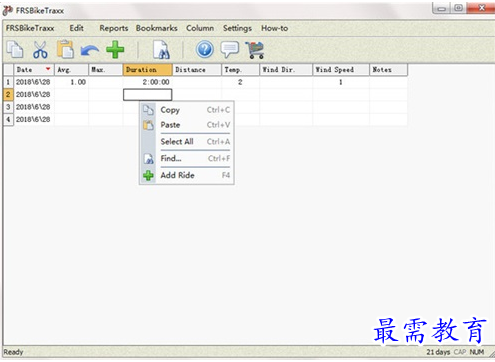This screenshot has height=362, width=495.
Task: Click the FRSBikeTraxx title bar app icon
Action: 8,10
